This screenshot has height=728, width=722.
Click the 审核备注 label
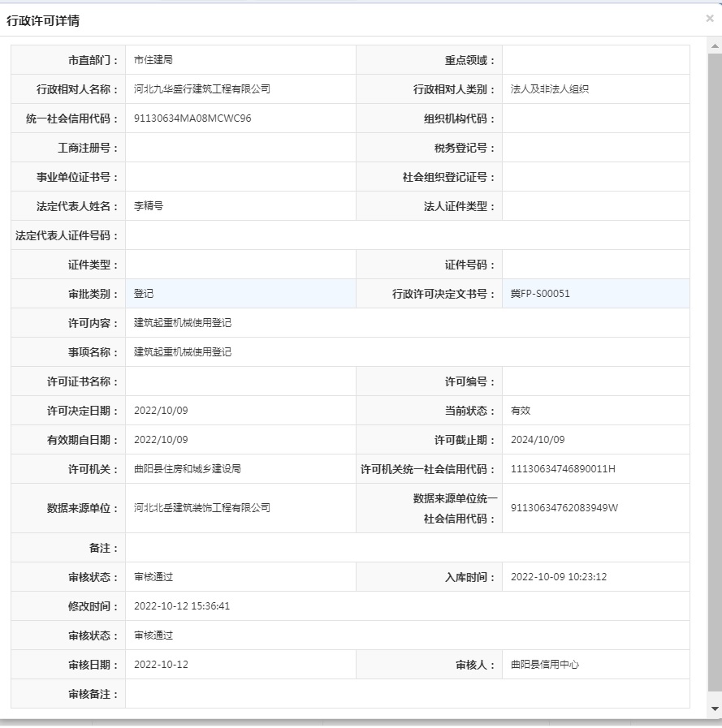coord(93,694)
